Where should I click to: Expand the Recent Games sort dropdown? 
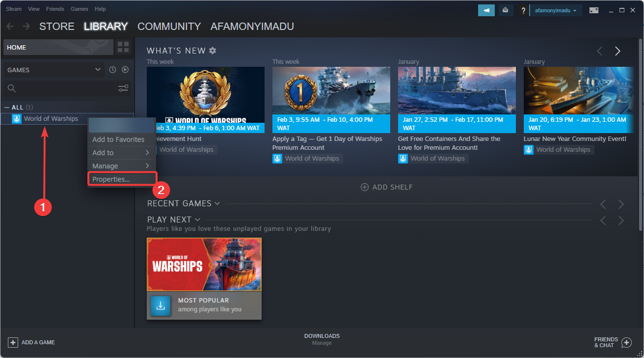(217, 203)
